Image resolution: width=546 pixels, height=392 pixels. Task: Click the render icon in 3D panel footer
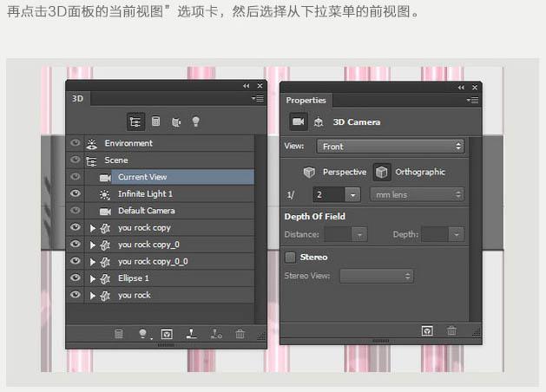[168, 333]
